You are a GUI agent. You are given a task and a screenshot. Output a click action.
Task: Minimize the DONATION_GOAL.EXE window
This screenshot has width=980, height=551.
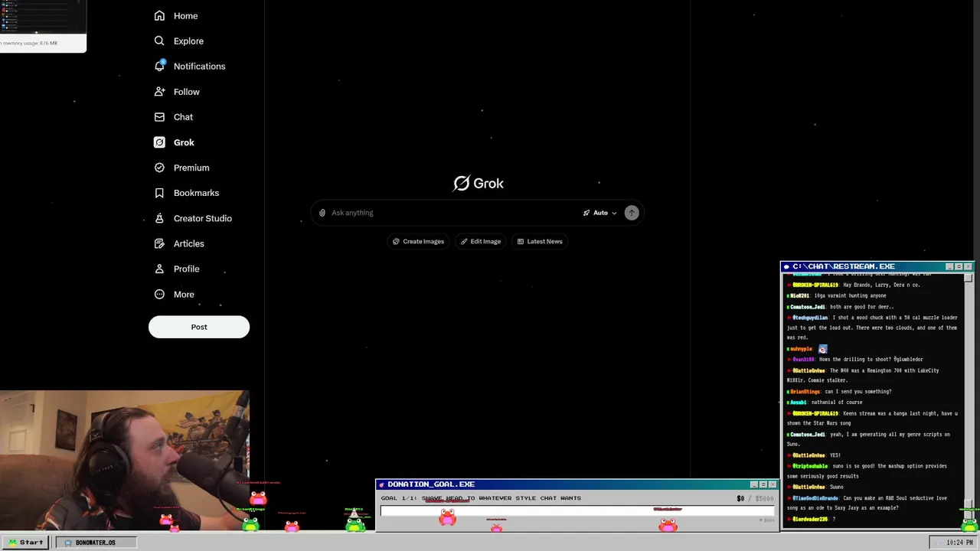pos(753,484)
